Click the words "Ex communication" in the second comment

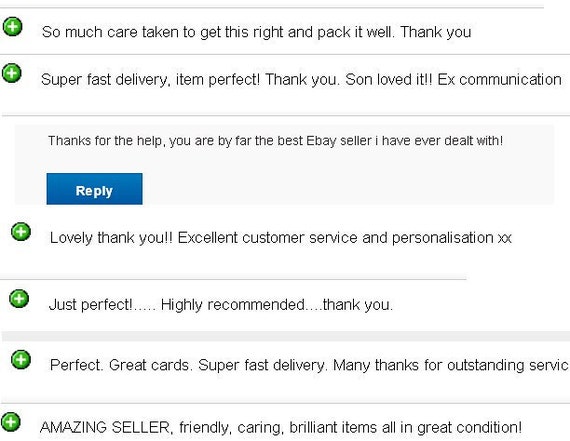pyautogui.click(x=499, y=80)
